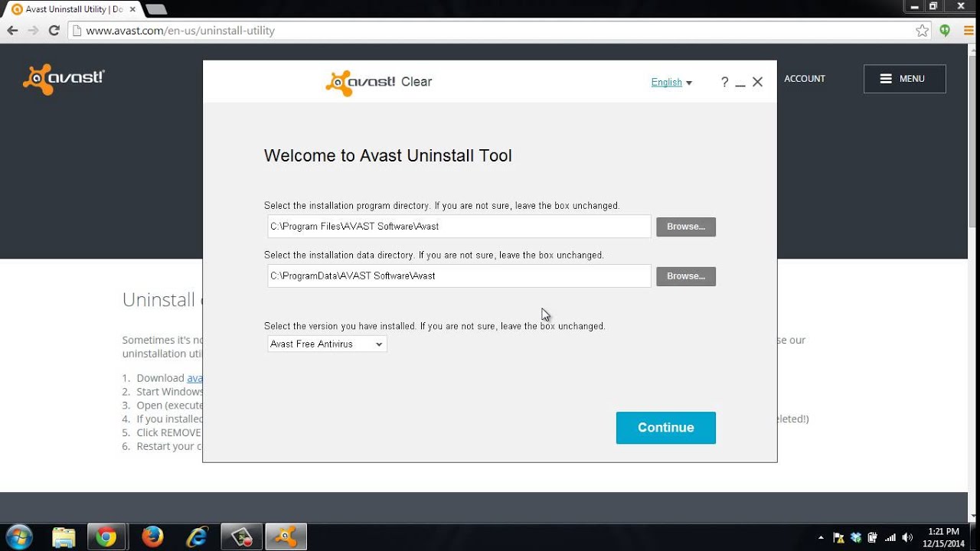Open the English language dropdown
The width and height of the screenshot is (980, 551).
pos(671,83)
